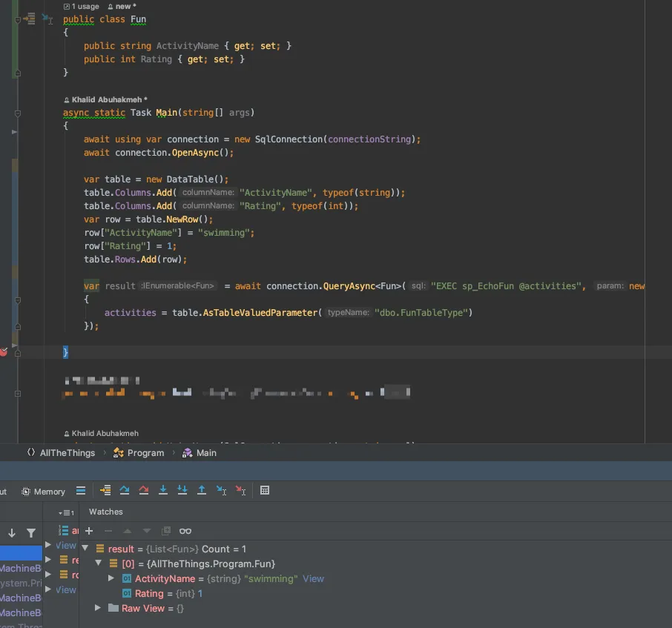Click the AllTheThings namespace braces icon
Image resolution: width=672 pixels, height=628 pixels.
tap(31, 452)
